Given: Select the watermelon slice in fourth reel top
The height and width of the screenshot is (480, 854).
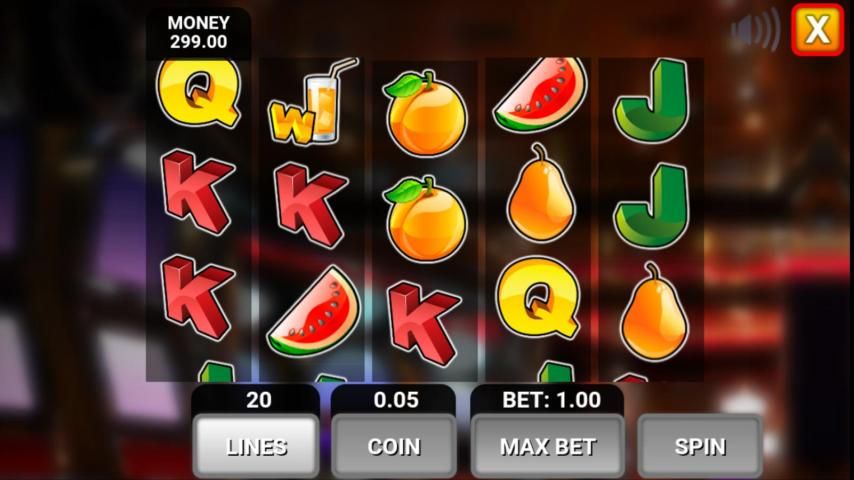Looking at the screenshot, I should pos(540,95).
